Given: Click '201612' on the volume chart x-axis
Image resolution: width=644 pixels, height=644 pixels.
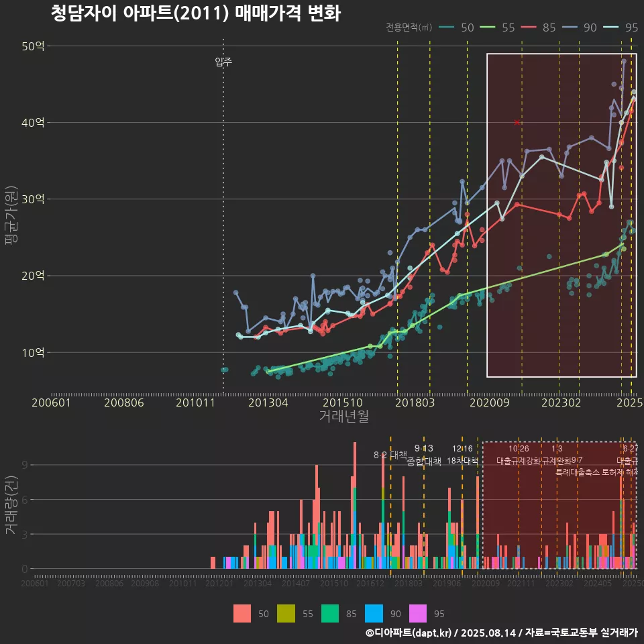Looking at the screenshot, I should point(370,583).
